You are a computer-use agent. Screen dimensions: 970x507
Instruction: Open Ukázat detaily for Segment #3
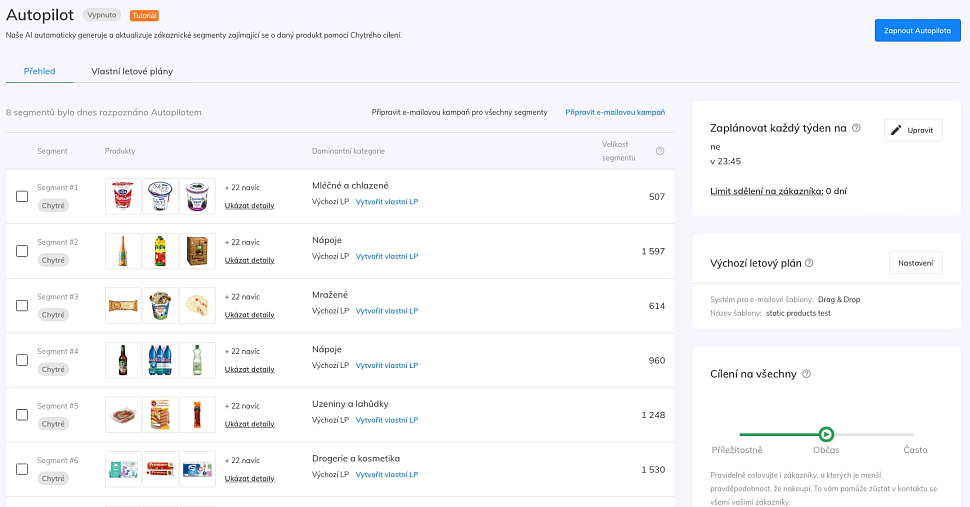click(x=249, y=315)
